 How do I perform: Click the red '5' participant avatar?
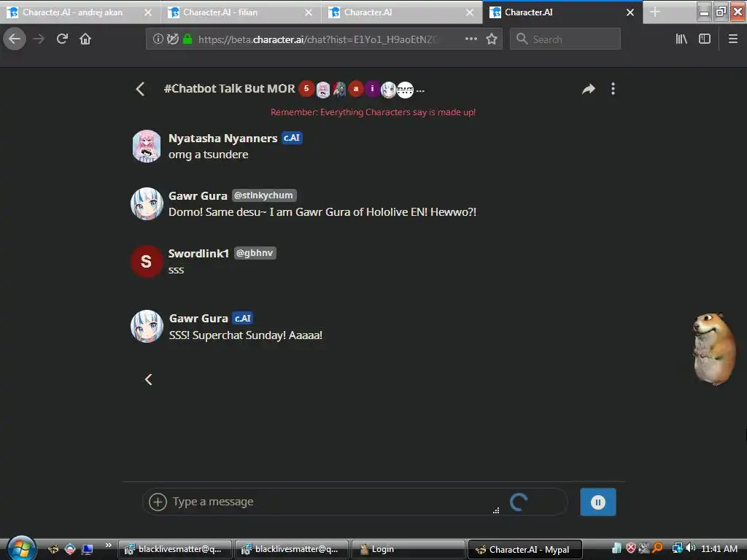click(x=306, y=88)
